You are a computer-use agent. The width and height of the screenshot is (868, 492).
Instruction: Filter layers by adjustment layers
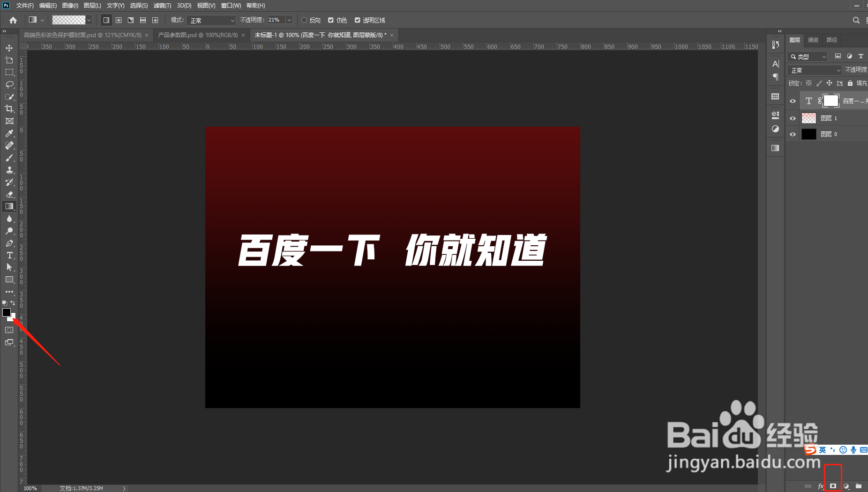(849, 56)
